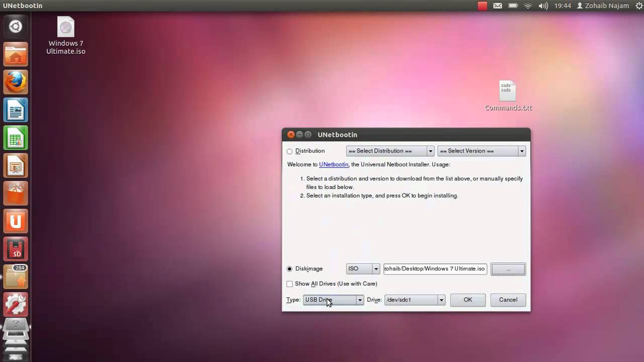644x362 pixels.
Task: Click the red indicator in top panel
Action: (x=482, y=6)
